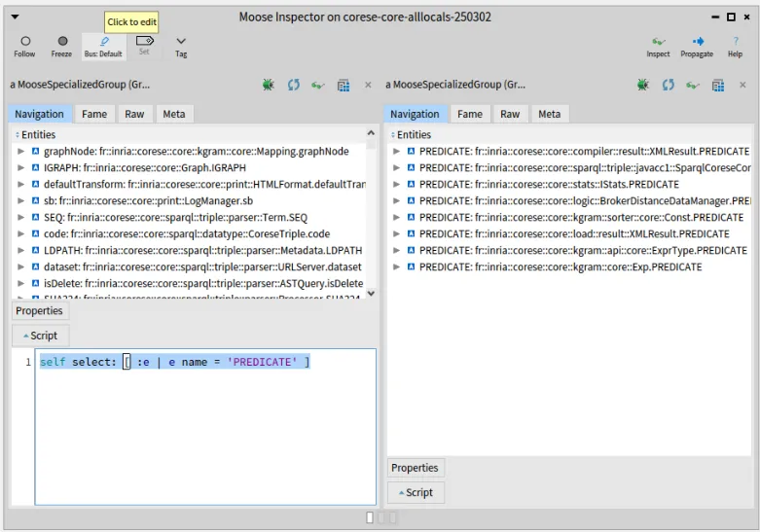
Task: Click the Bus: Default toolbar icon
Action: (103, 45)
